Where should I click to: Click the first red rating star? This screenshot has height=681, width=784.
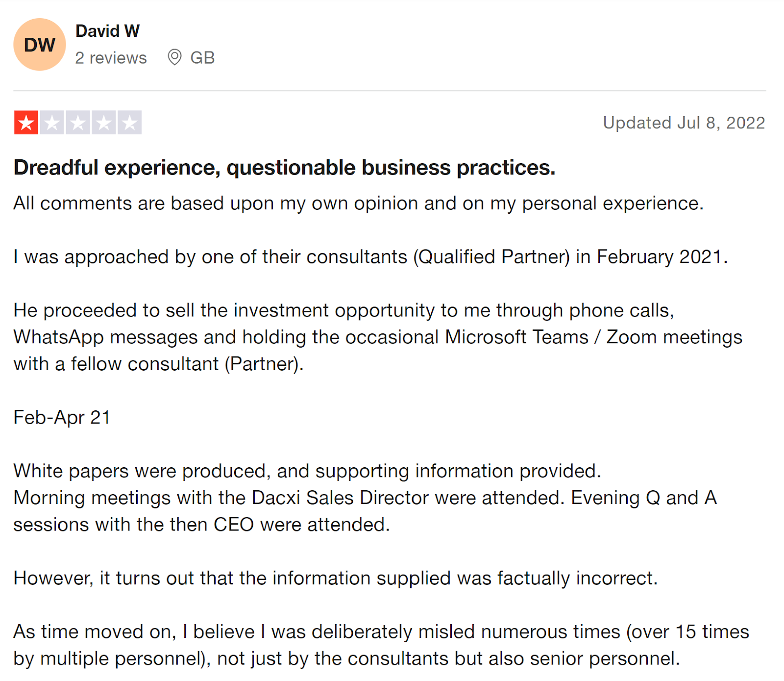click(26, 123)
